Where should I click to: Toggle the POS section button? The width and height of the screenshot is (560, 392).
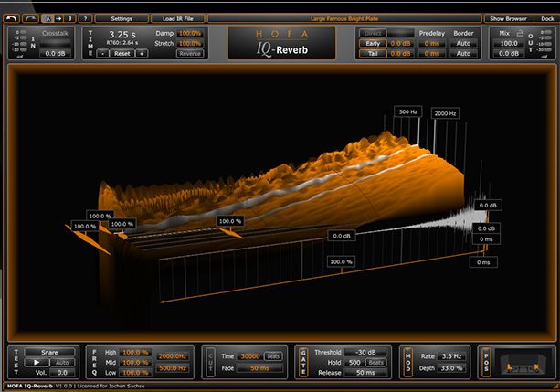tap(486, 363)
